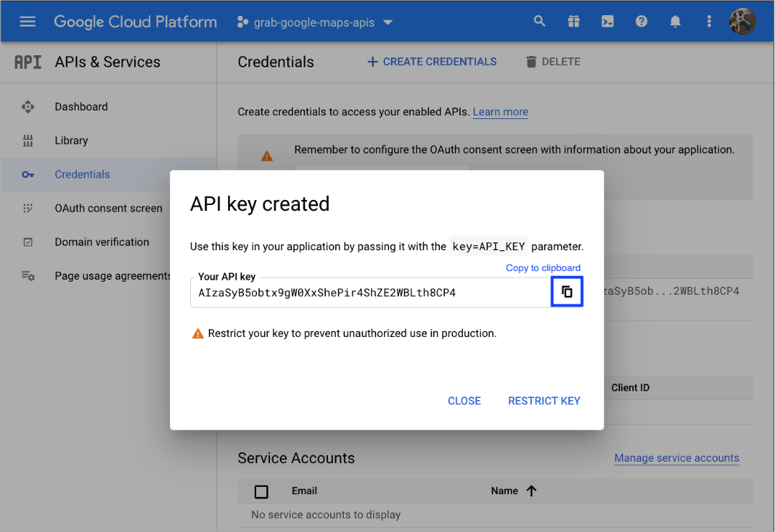775x532 pixels.
Task: Click the Library sidebar icon
Action: click(28, 141)
